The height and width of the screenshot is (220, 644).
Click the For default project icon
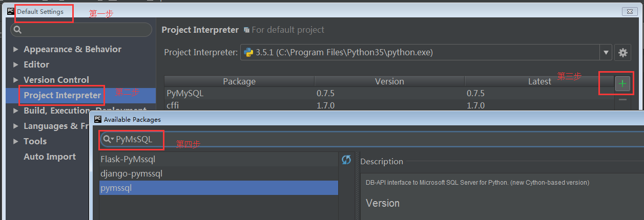pyautogui.click(x=246, y=30)
